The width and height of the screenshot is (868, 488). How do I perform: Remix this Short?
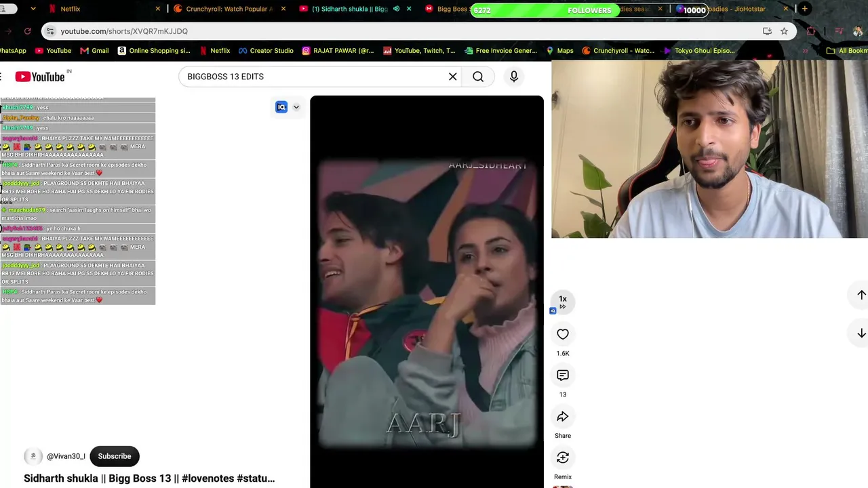click(563, 458)
